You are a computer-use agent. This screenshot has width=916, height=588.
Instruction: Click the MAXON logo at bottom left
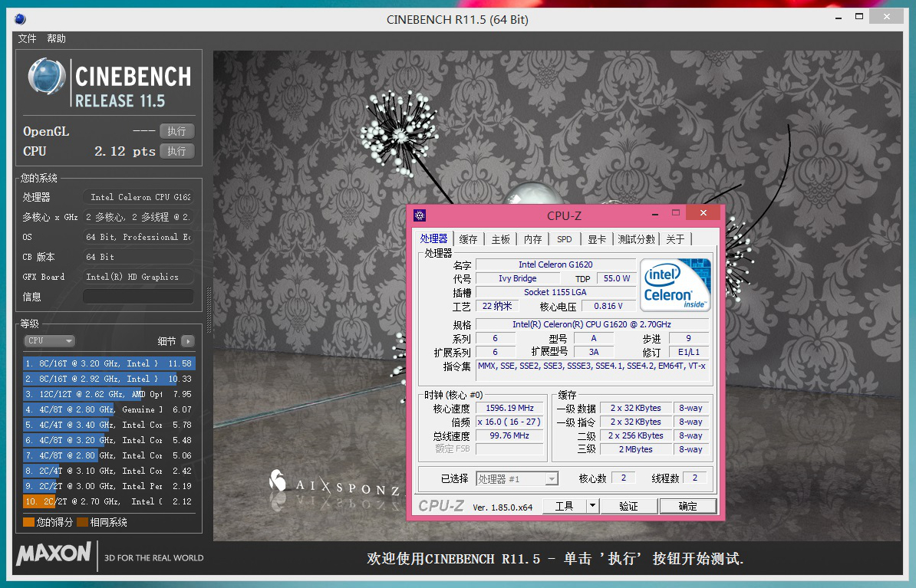click(x=54, y=554)
